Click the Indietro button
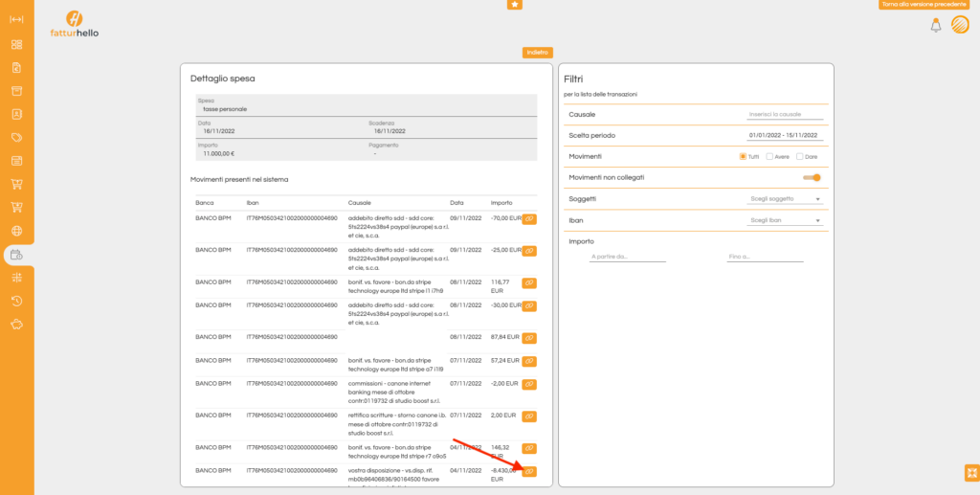Screen dimensions: 980x495 pyautogui.click(x=538, y=53)
